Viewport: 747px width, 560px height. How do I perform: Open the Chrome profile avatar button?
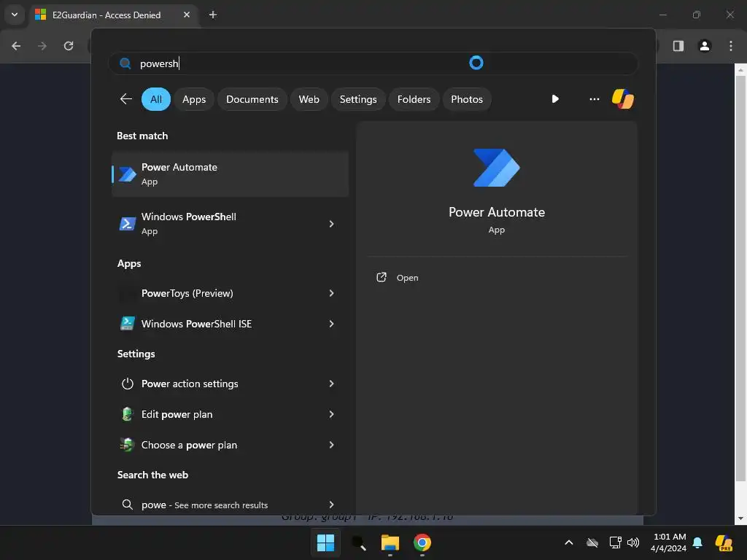pyautogui.click(x=705, y=46)
